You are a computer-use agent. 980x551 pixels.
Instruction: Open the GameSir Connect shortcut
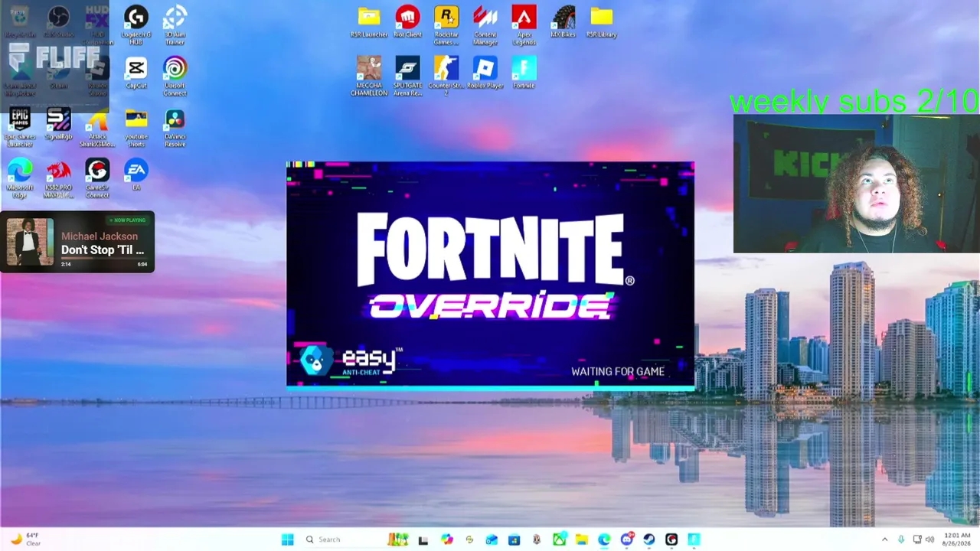pos(97,178)
